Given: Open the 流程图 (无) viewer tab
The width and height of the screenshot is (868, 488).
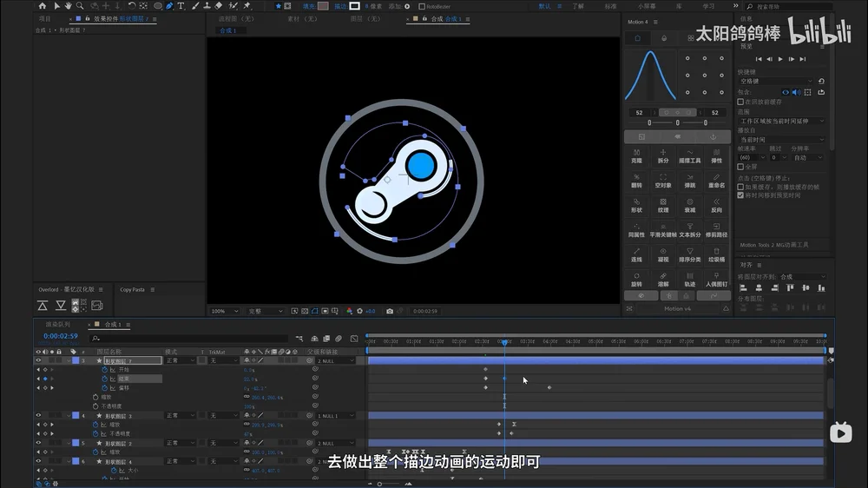Looking at the screenshot, I should tap(236, 19).
